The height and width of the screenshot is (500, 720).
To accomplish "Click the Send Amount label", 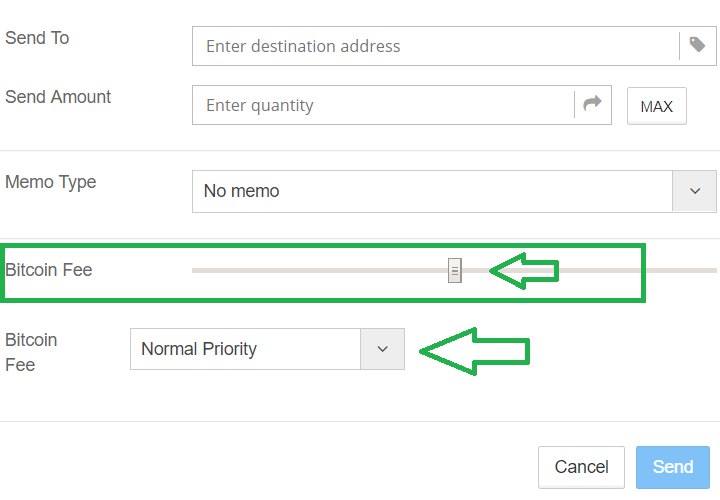I will (x=58, y=97).
